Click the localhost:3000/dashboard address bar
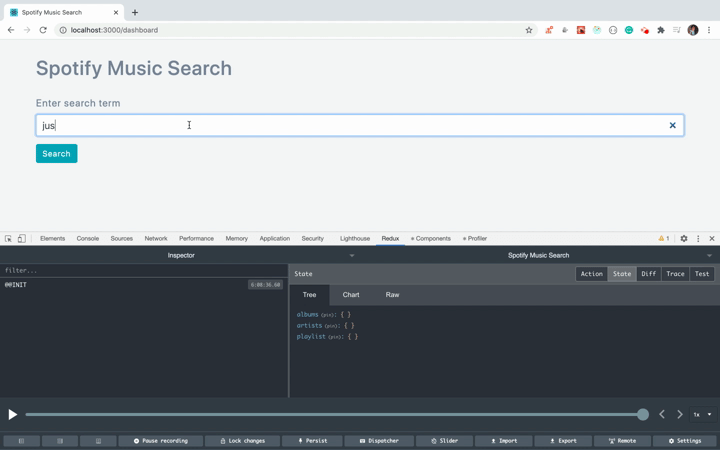 click(x=294, y=30)
